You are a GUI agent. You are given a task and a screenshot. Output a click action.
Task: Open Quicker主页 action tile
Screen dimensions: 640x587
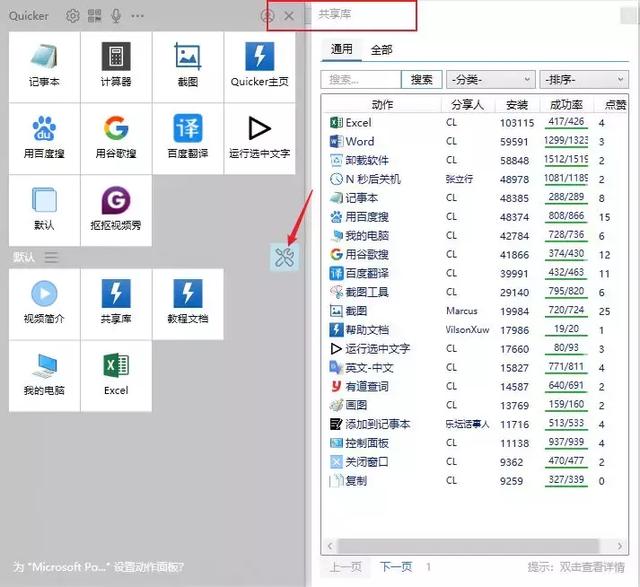260,67
